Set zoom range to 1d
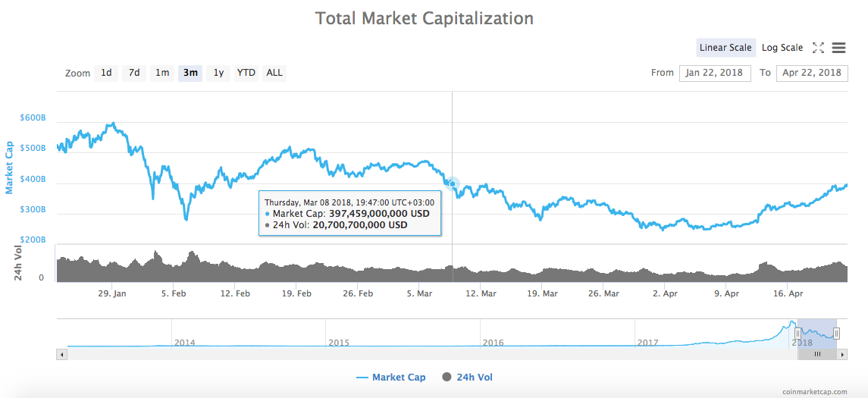The width and height of the screenshot is (868, 398). pos(106,73)
